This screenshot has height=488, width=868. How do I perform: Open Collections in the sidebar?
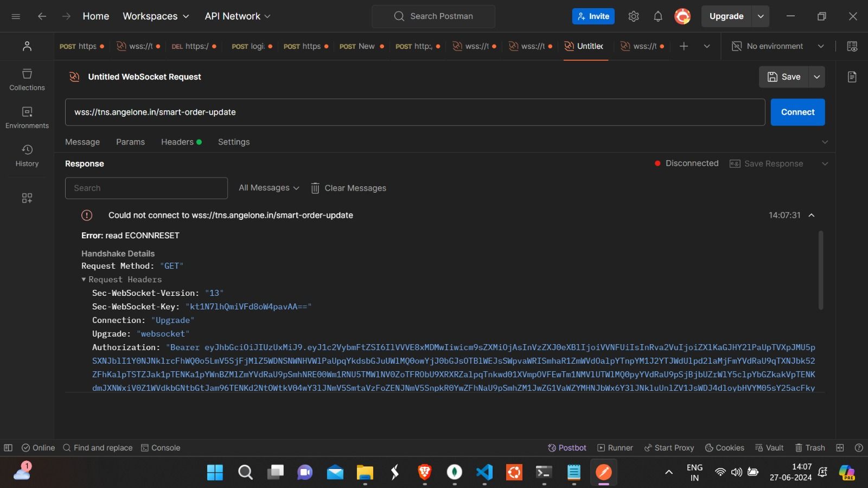tap(27, 79)
